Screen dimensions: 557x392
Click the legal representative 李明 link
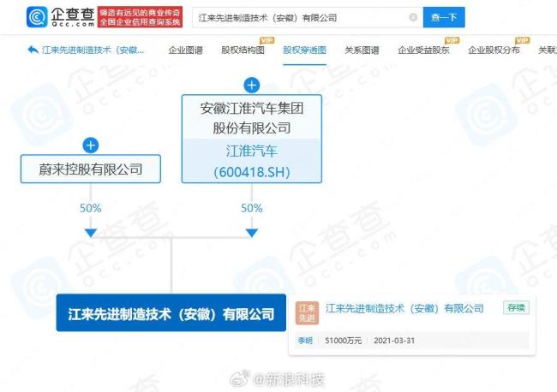(x=305, y=341)
